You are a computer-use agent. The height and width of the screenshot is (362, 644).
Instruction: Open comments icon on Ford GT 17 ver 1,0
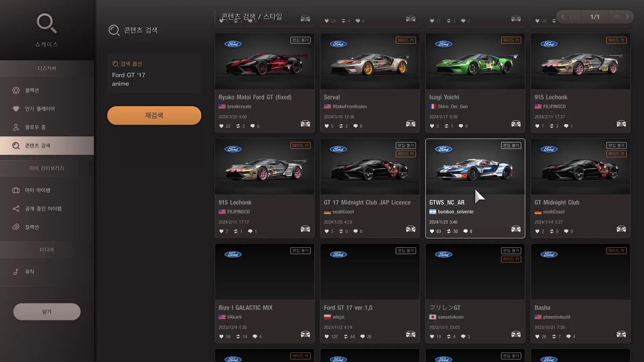pyautogui.click(x=362, y=337)
